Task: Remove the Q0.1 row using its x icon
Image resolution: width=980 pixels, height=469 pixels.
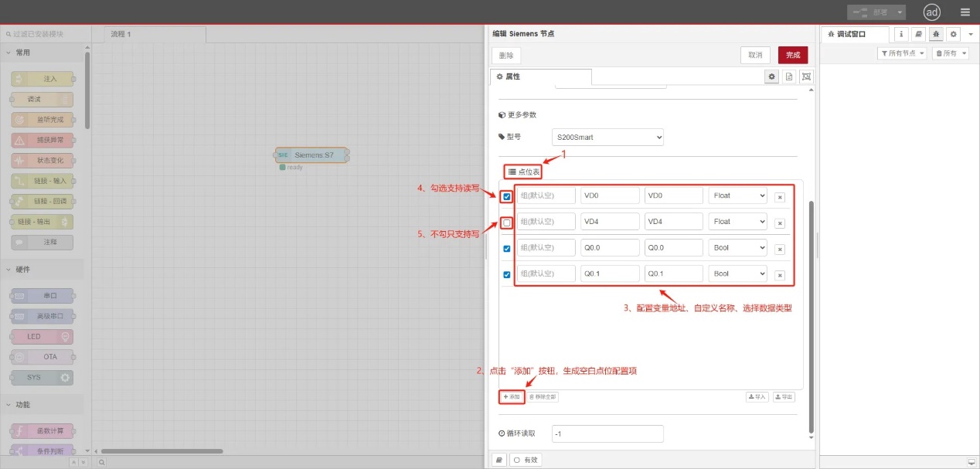Action: click(780, 275)
